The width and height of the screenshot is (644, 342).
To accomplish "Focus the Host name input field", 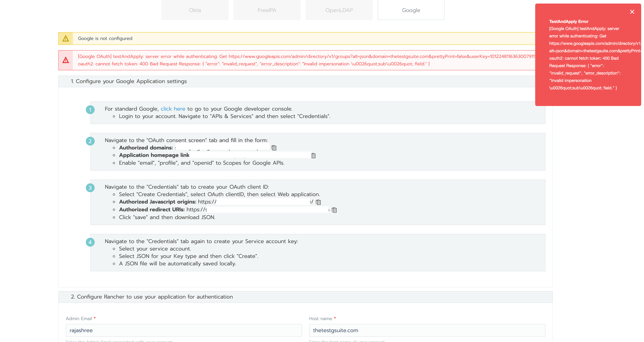I will click(427, 330).
